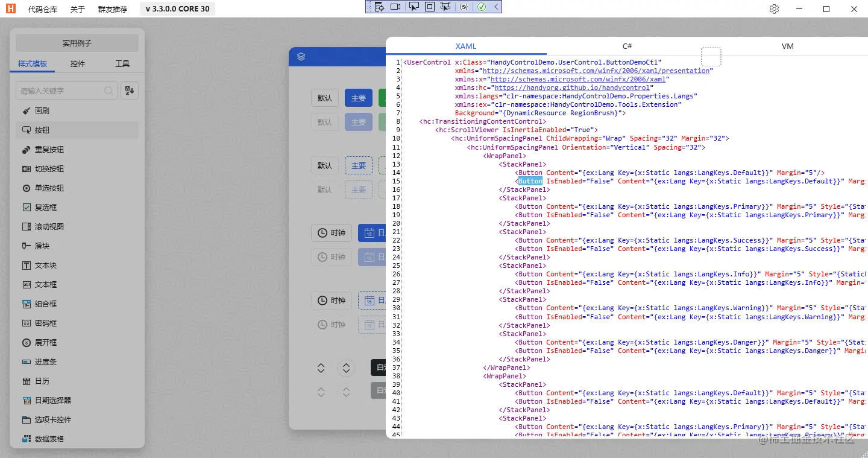
Task: Open 组合框 combo box demo
Action: pyautogui.click(x=77, y=304)
